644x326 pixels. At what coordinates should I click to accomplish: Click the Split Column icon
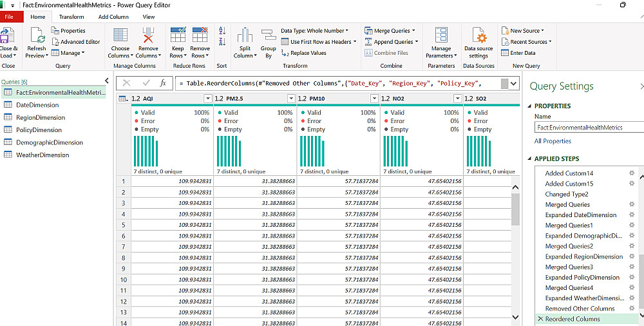245,36
